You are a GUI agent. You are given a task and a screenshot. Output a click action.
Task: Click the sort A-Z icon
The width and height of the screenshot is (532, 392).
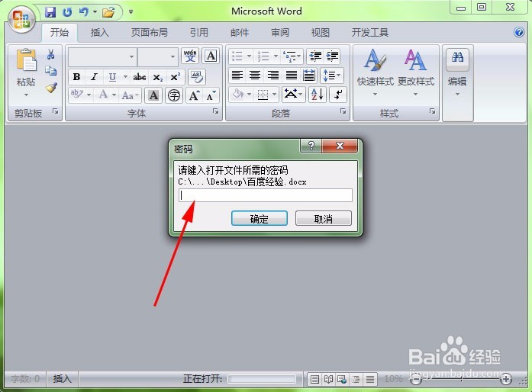tap(318, 94)
